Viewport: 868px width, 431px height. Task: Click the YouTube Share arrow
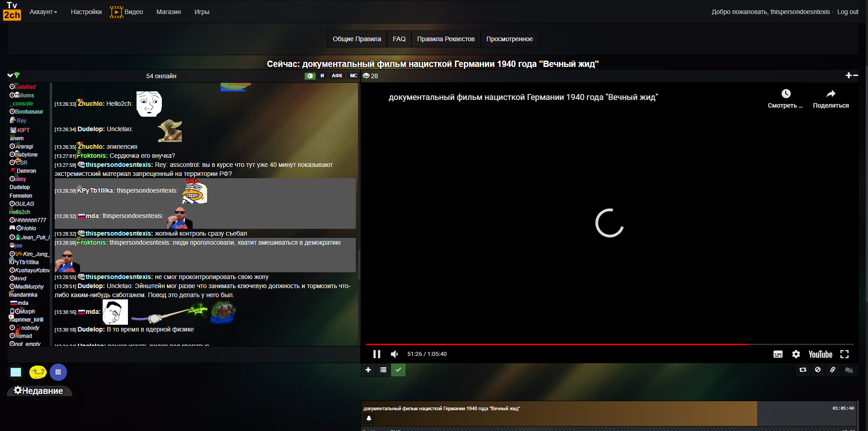[831, 94]
